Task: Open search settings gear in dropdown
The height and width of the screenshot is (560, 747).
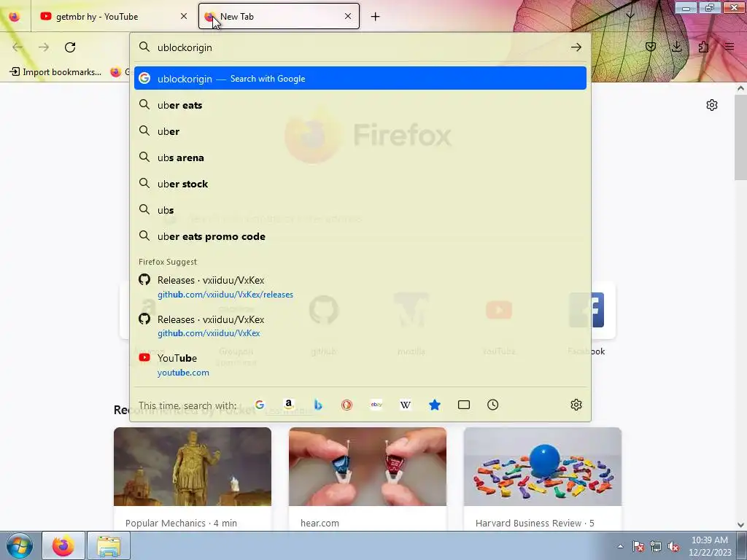Action: point(576,405)
